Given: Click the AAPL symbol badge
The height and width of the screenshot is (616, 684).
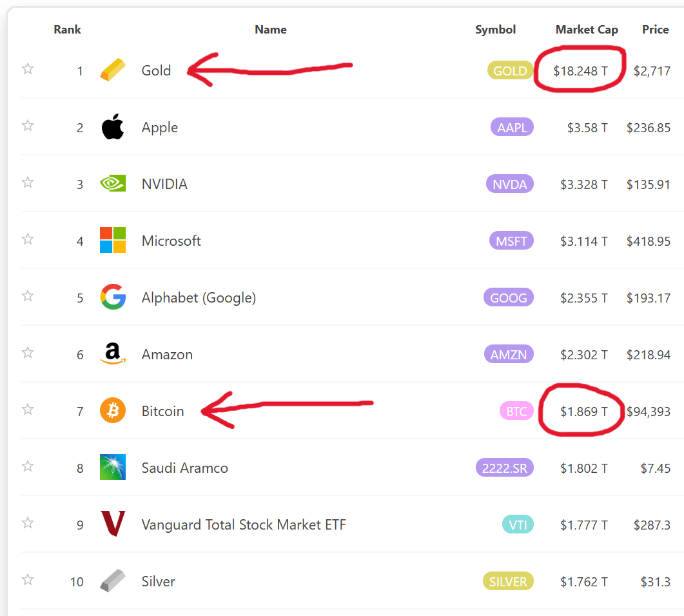Looking at the screenshot, I should [x=511, y=127].
